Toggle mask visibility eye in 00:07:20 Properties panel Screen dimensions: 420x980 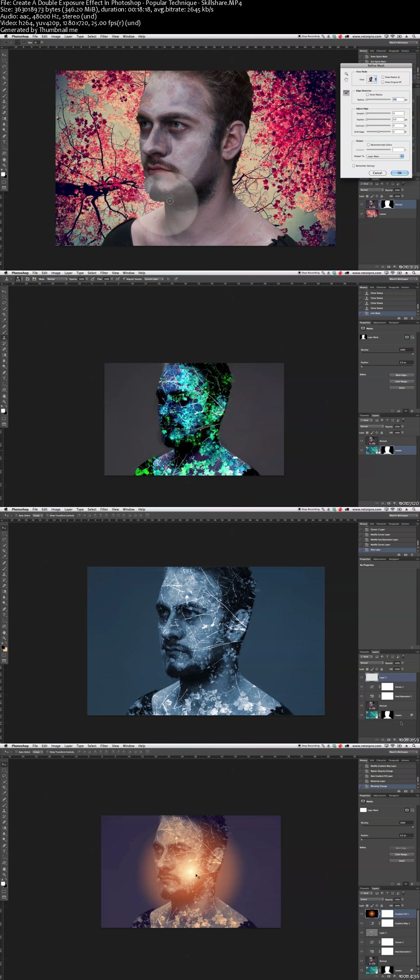[406, 411]
